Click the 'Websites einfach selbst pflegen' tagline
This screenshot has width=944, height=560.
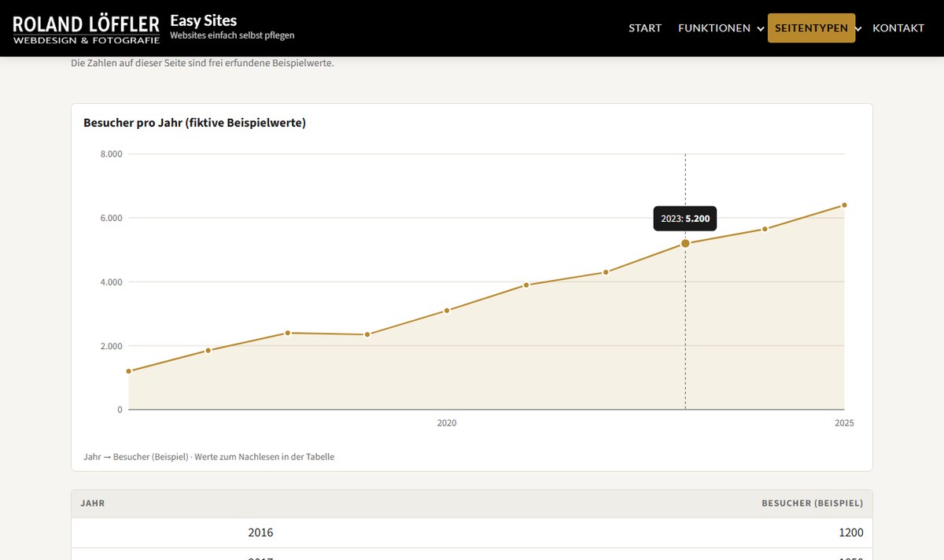(232, 35)
